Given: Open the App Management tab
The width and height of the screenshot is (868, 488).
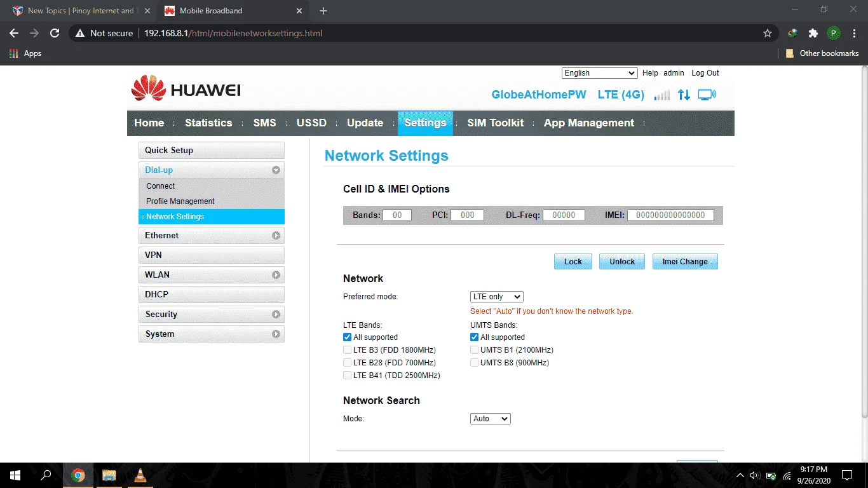Looking at the screenshot, I should 589,123.
